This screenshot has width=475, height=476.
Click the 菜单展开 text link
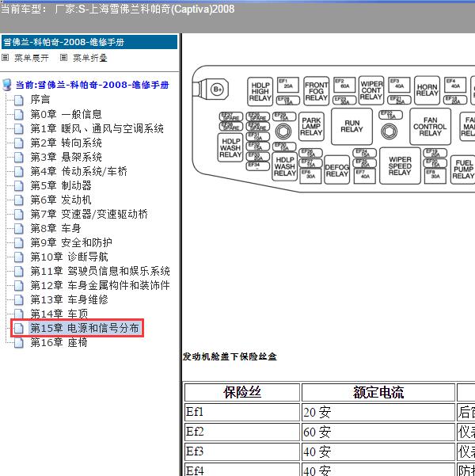32,58
